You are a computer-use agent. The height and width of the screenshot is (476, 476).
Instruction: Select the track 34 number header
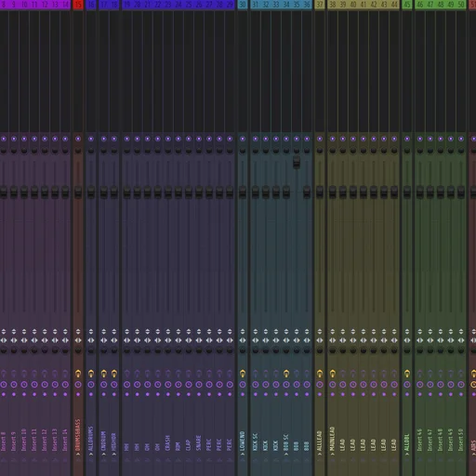286,5
